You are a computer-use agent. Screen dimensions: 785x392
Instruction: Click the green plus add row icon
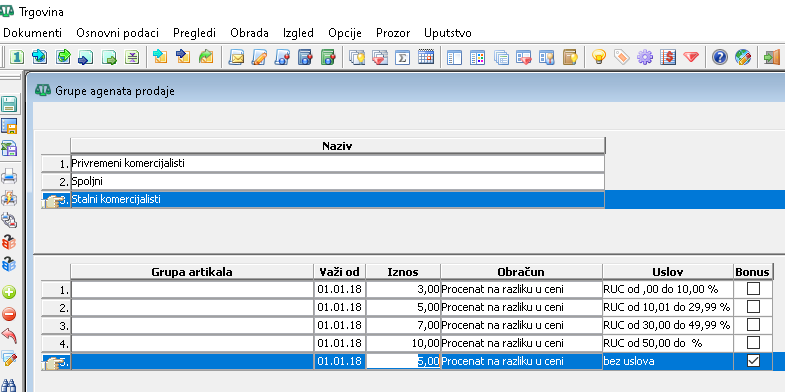coord(9,291)
